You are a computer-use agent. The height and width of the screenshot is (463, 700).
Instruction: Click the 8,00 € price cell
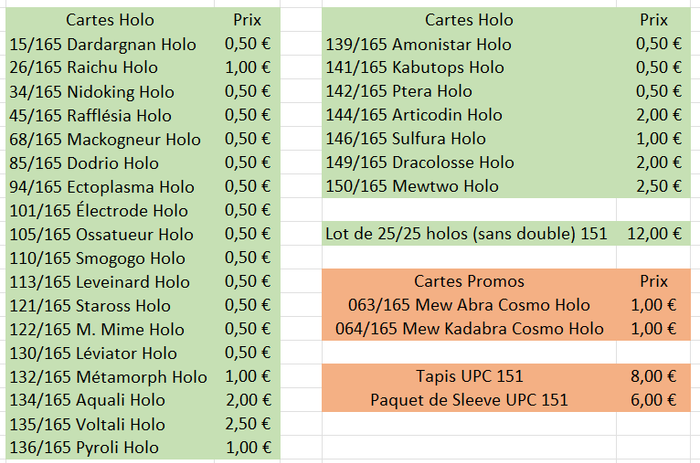pyautogui.click(x=651, y=376)
